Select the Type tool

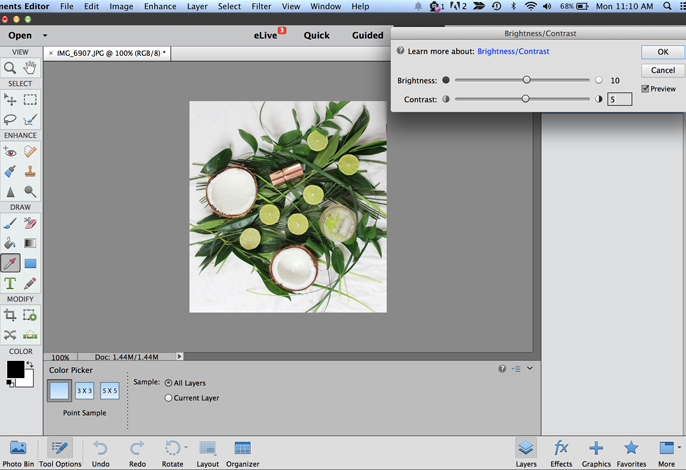10,283
